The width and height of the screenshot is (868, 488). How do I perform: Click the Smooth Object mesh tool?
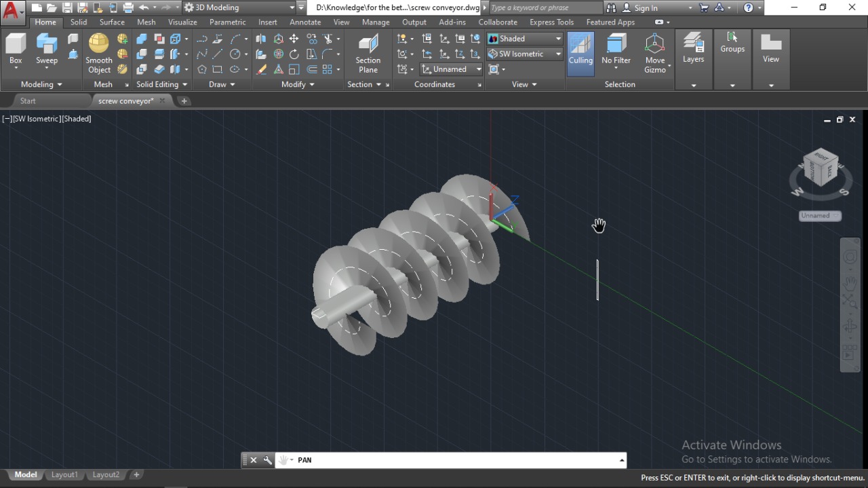(99, 54)
